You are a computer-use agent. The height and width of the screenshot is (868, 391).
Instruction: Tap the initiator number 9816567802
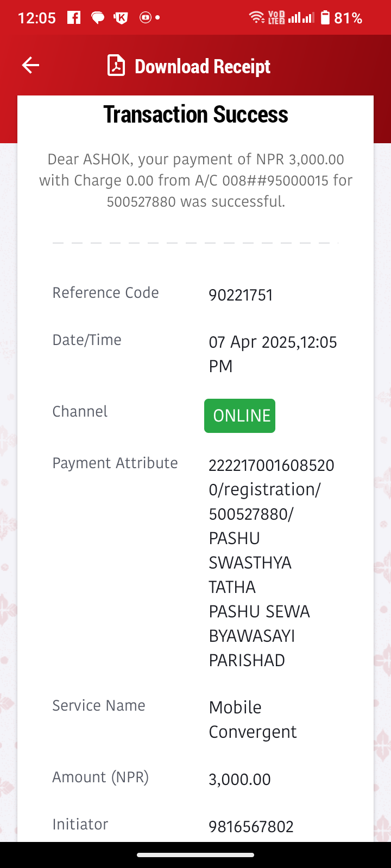click(x=251, y=827)
